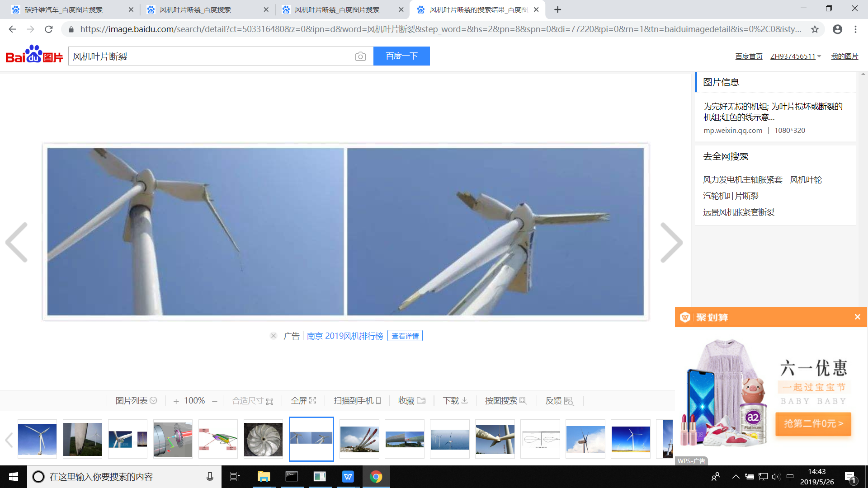
Task: Open the 汽轮机叶片断裂 related search link
Action: tap(731, 196)
